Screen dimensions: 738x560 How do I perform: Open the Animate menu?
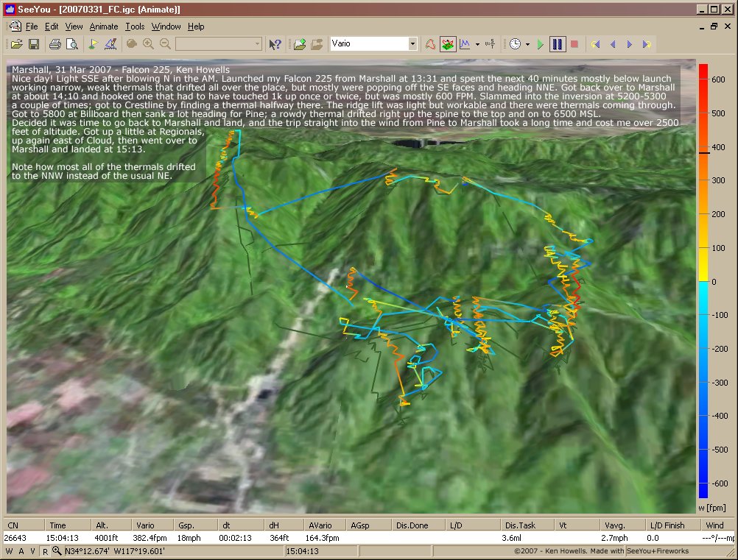pyautogui.click(x=103, y=26)
